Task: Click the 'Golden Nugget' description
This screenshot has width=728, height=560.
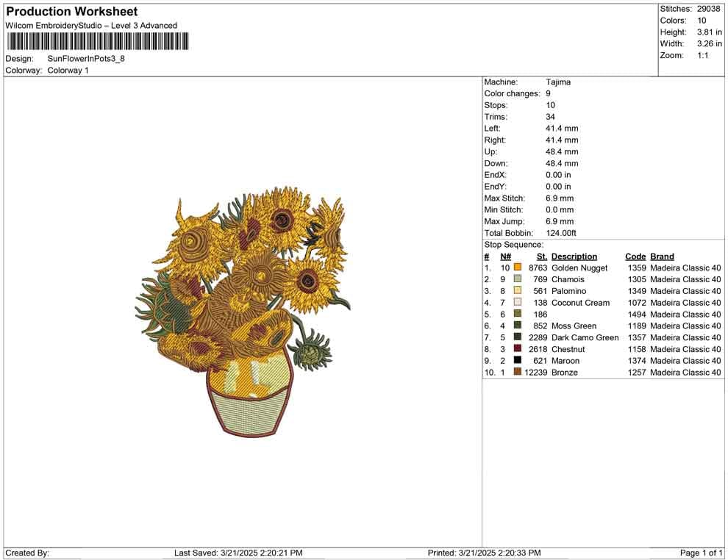Action: (x=579, y=268)
